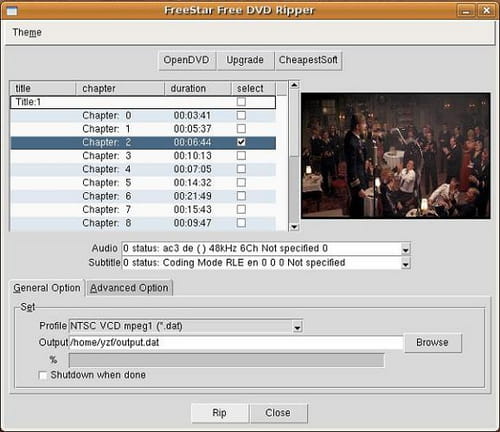Click the chapter list scrollbar thumb
This screenshot has height=432, width=500.
[294, 123]
